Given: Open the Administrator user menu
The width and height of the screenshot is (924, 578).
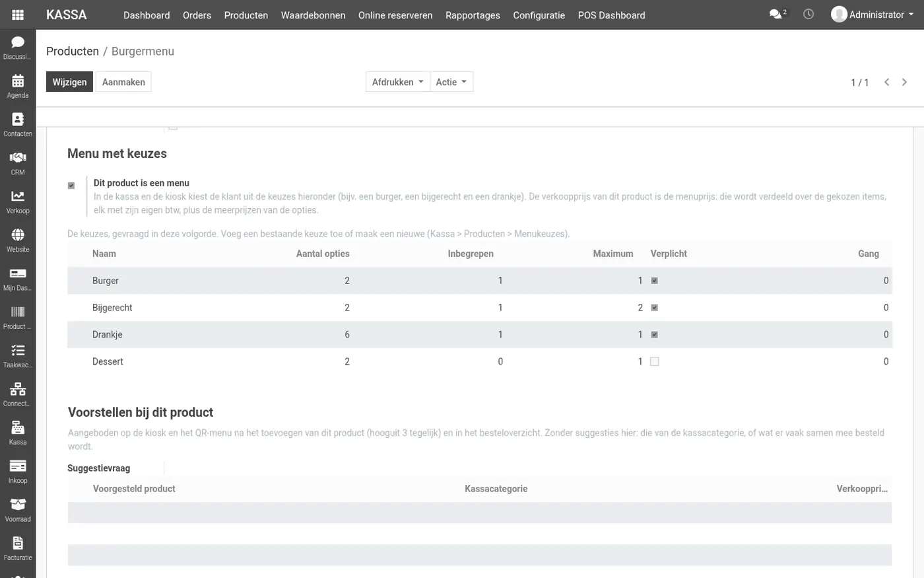Looking at the screenshot, I should (x=873, y=15).
